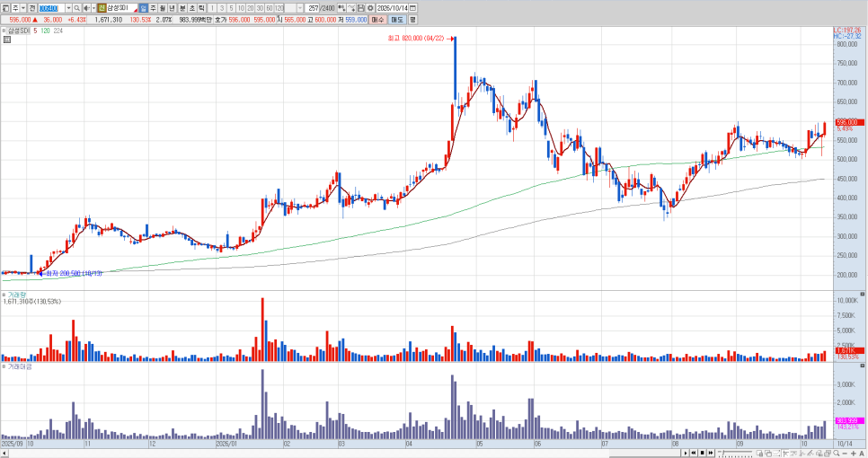Image resolution: width=868 pixels, height=458 pixels.
Task: Click the letter A text icon at bottom right
Action: tap(862, 453)
